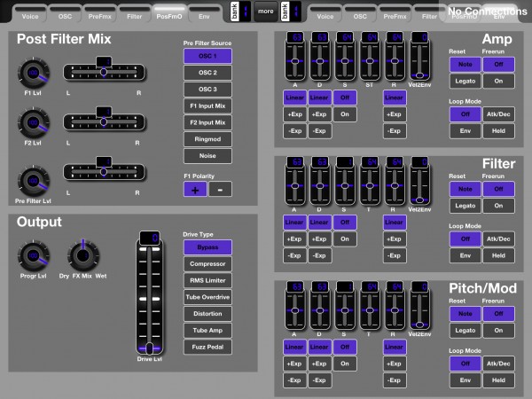532x399 pixels.
Task: Click the F1 Lvl knob
Action: pos(34,73)
